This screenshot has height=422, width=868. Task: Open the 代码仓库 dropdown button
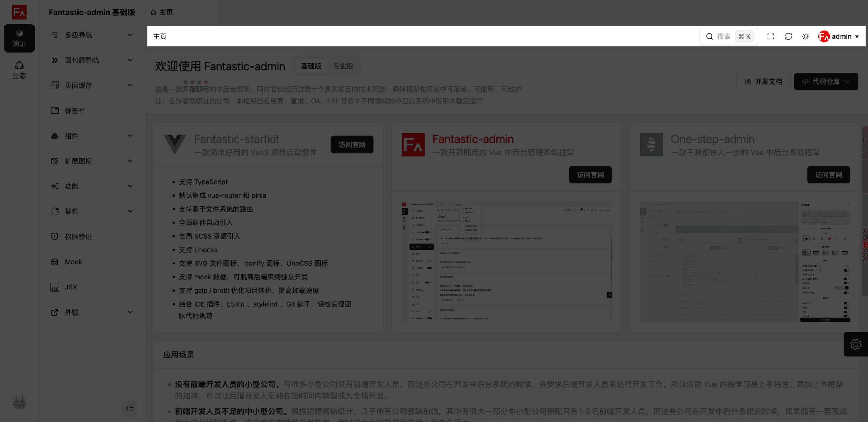click(x=826, y=81)
